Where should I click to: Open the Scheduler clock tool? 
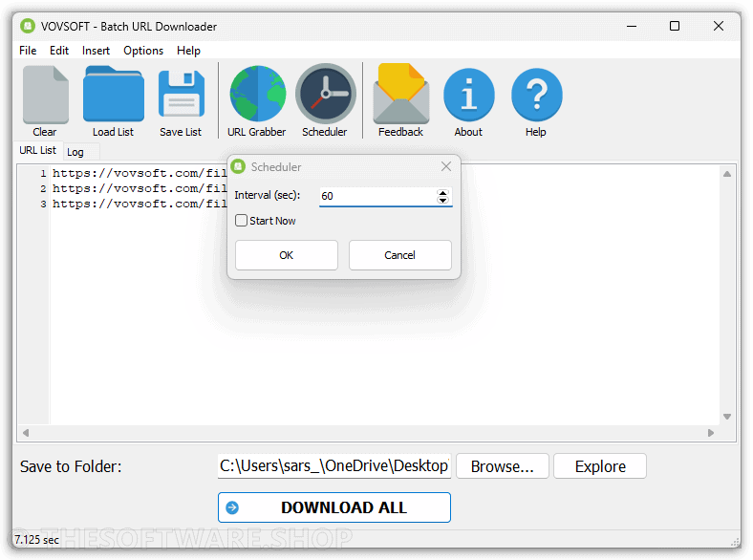point(325,95)
